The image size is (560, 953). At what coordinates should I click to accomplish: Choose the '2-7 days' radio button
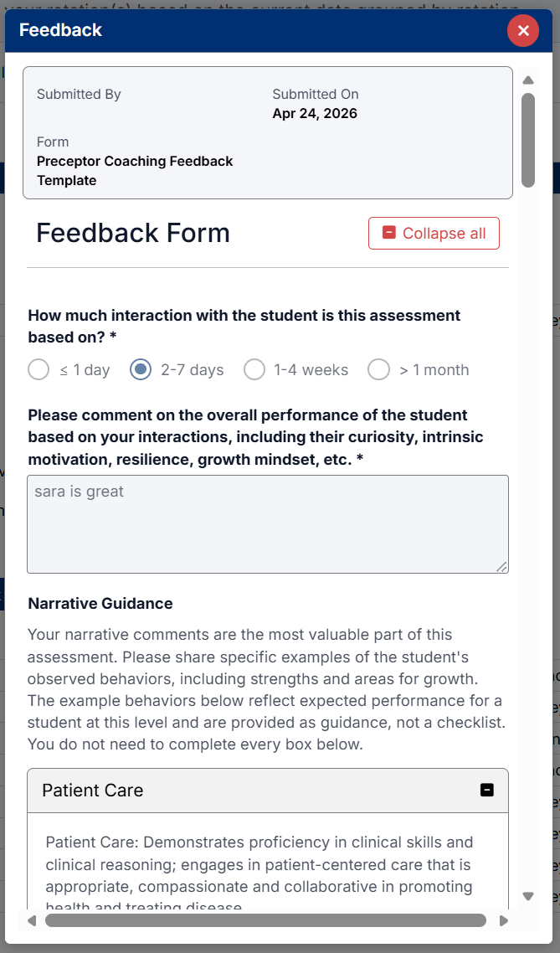[x=141, y=369]
